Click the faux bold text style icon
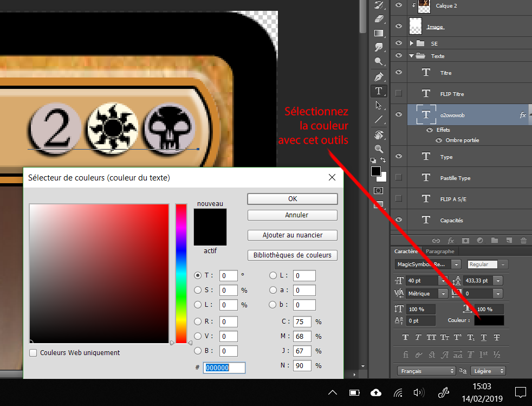The width and height of the screenshot is (532, 406). [x=405, y=337]
